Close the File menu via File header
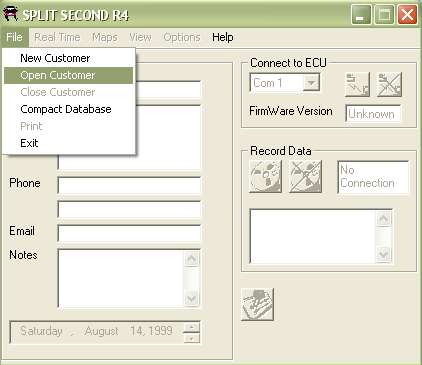 14,37
